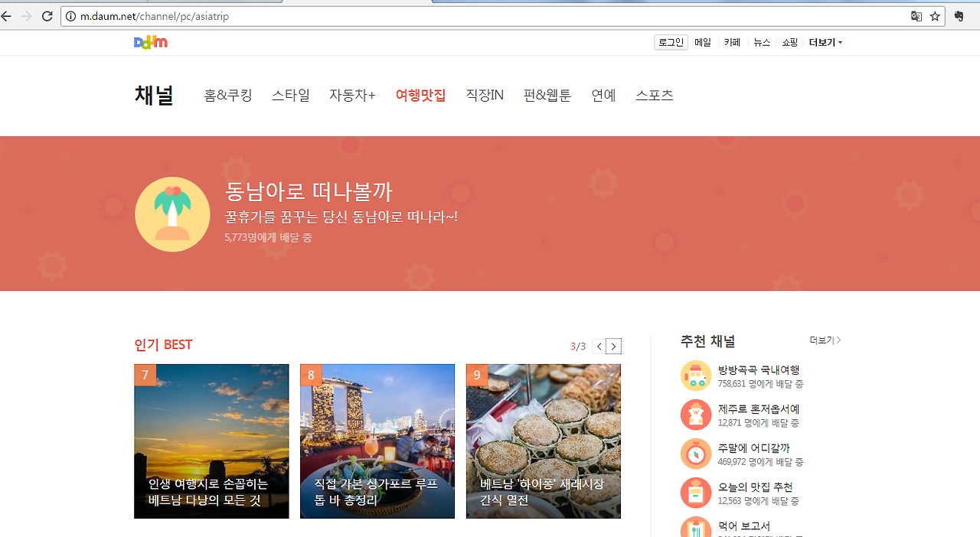Open the 뉴스 link in the header
The image size is (980, 537).
pos(761,42)
